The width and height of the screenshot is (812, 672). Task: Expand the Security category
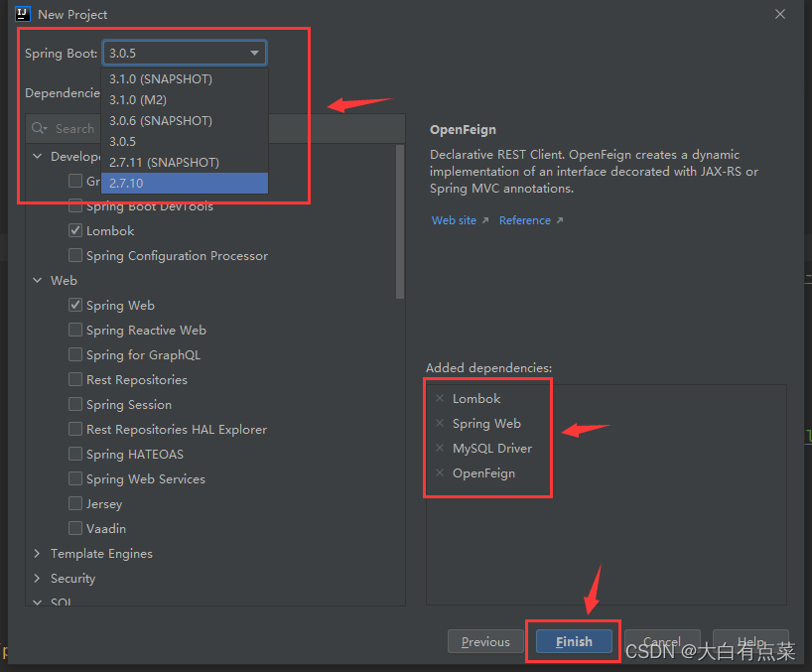38,579
